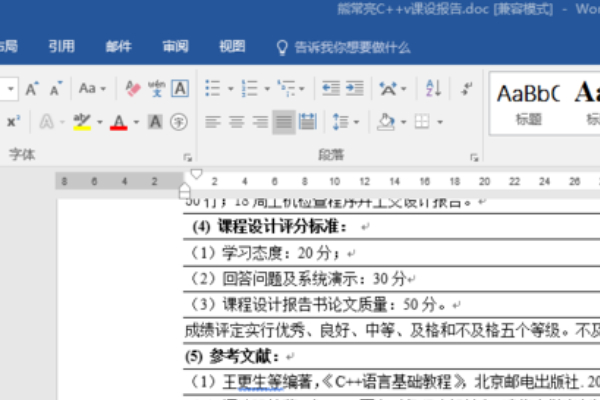Apply distributed alignment
The height and width of the screenshot is (400, 600).
coord(308,122)
